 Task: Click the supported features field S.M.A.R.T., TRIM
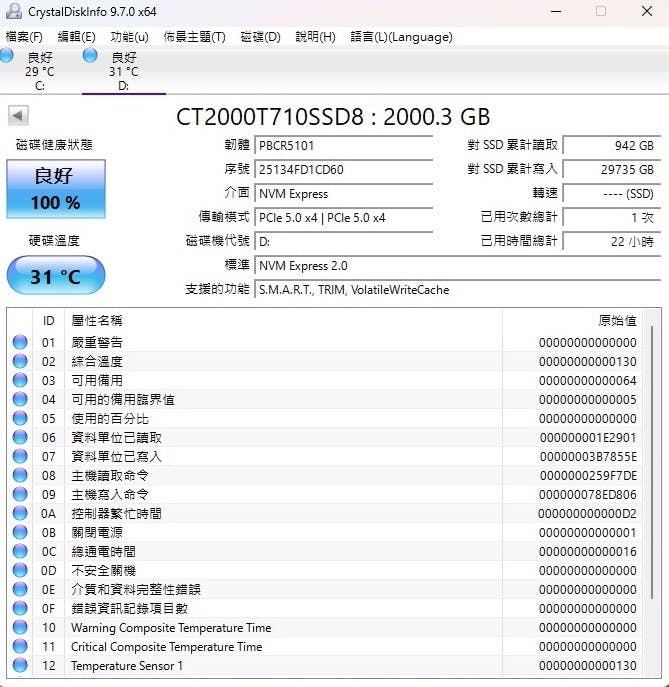point(457,290)
